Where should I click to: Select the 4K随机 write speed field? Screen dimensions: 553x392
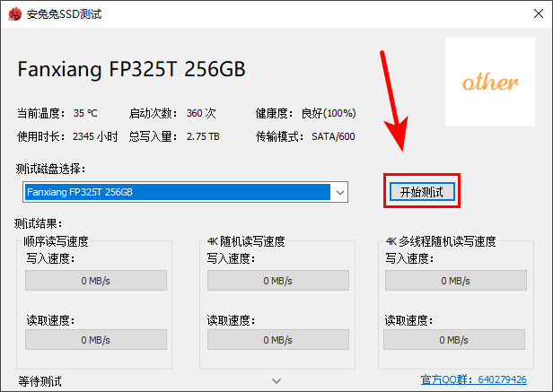278,281
